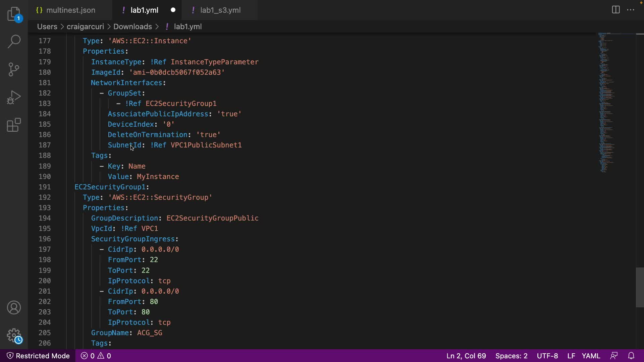Click the Restricted Mode button
Image resolution: width=644 pixels, height=362 pixels.
[x=38, y=356]
